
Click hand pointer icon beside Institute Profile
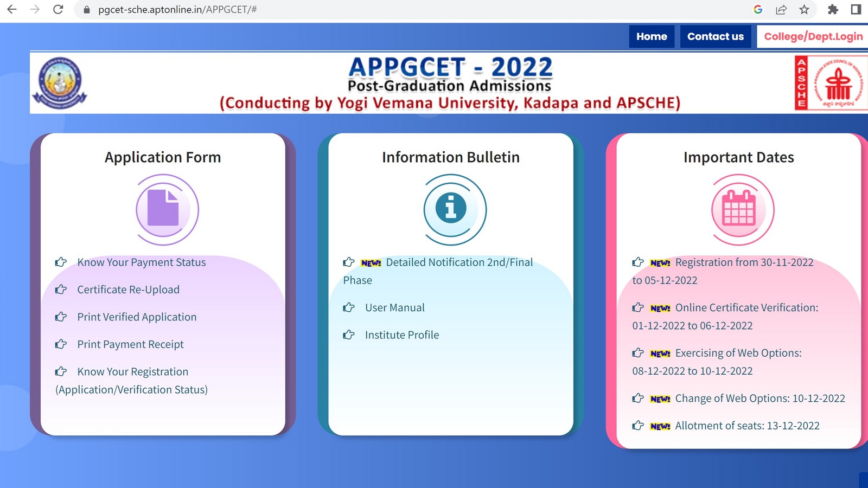(x=349, y=335)
